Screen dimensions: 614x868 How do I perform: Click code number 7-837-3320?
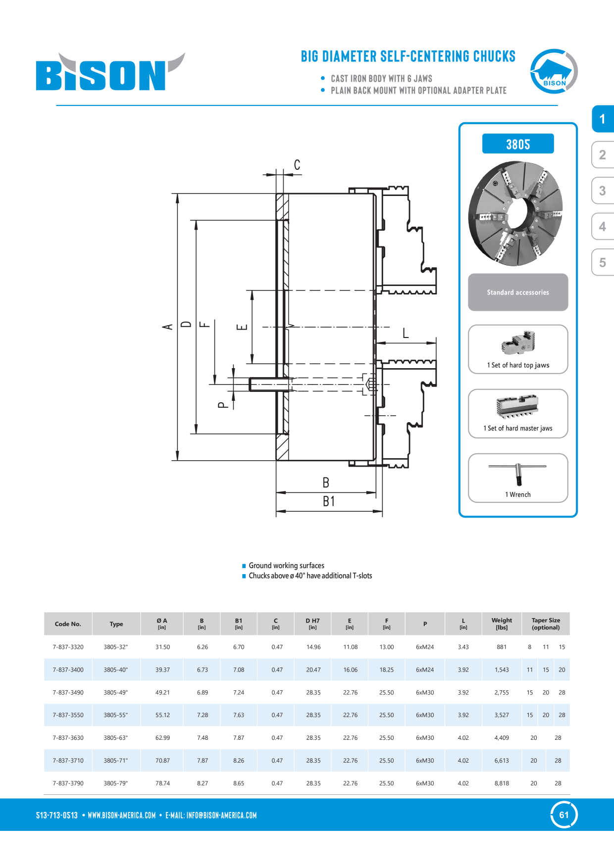click(x=68, y=647)
